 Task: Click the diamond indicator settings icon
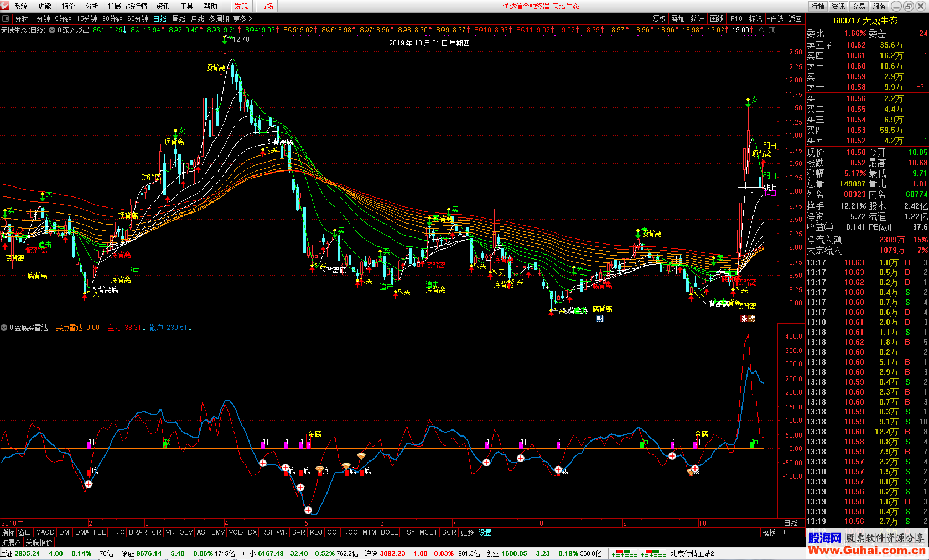coord(762,30)
